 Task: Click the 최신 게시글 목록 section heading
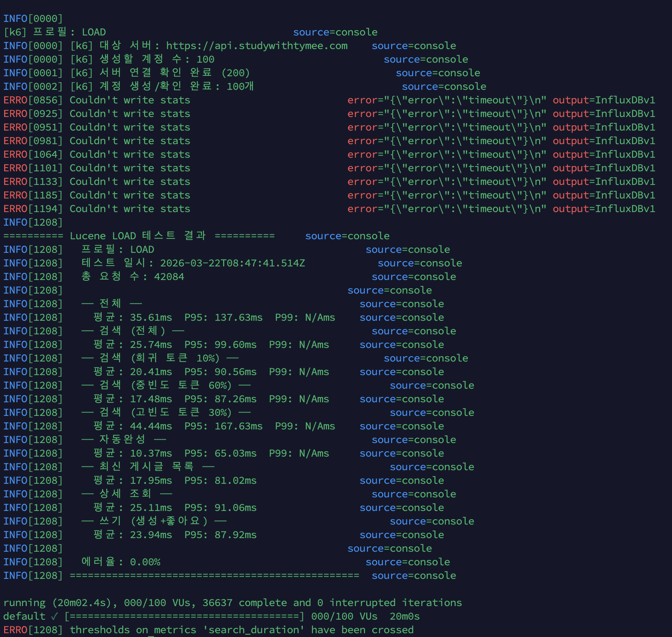tap(147, 467)
